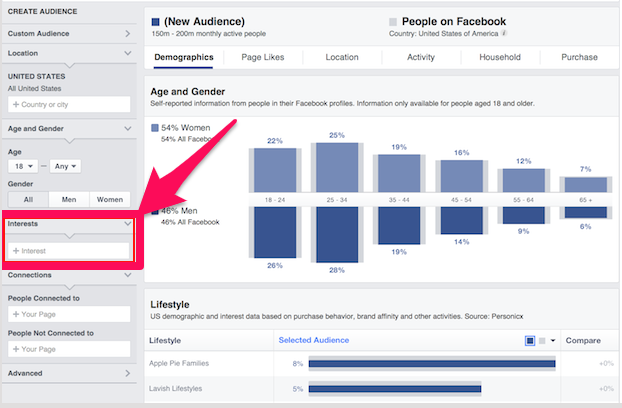622x408 pixels.
Task: Open the Activity tab
Action: [421, 57]
